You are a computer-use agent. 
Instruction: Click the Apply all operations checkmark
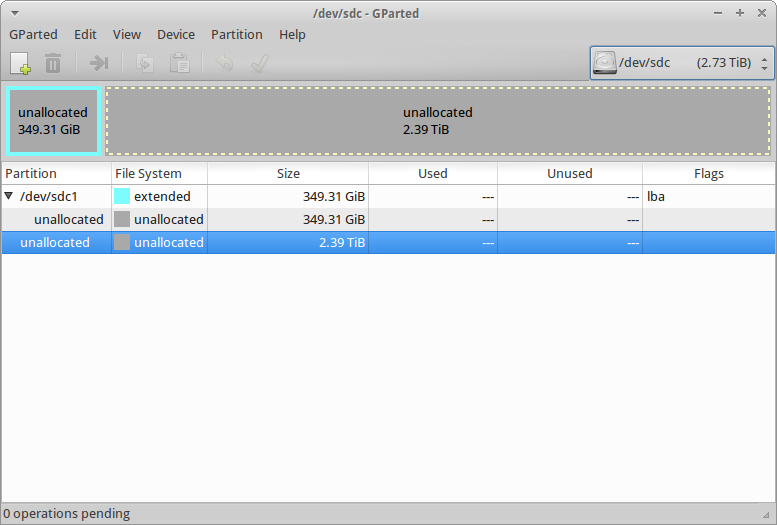pos(260,63)
